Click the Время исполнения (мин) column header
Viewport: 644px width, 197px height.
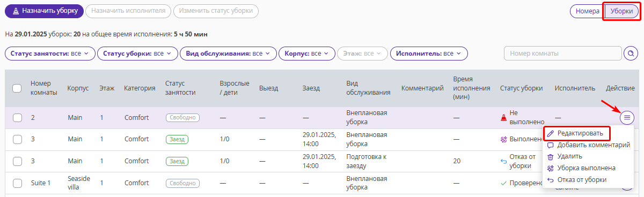tap(472, 88)
